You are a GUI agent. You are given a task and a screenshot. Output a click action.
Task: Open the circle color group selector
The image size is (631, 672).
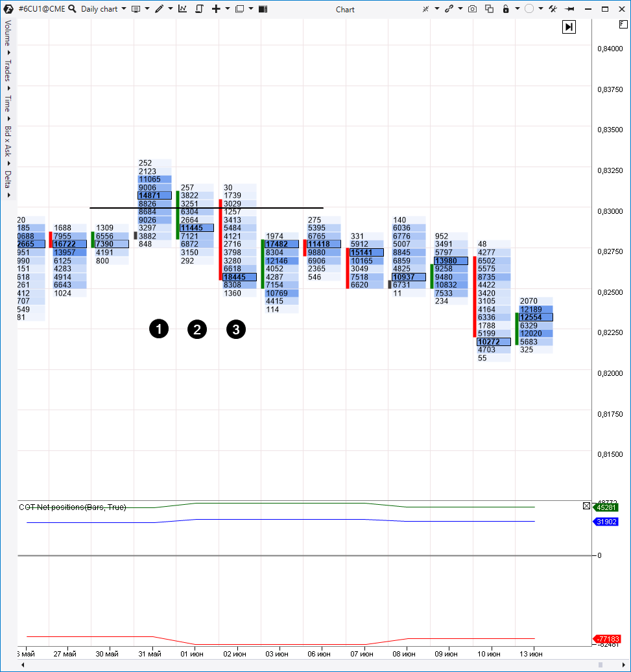(x=529, y=9)
